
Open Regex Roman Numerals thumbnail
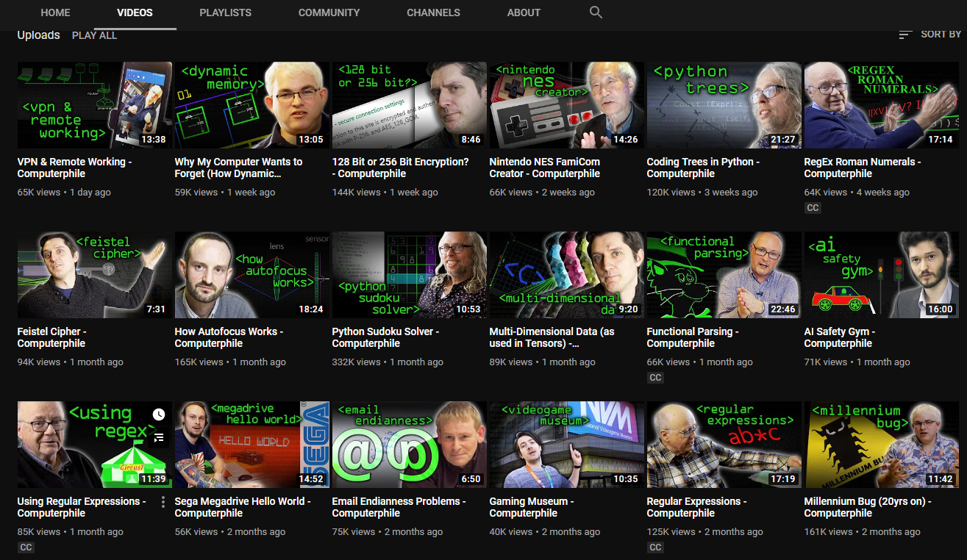[882, 105]
